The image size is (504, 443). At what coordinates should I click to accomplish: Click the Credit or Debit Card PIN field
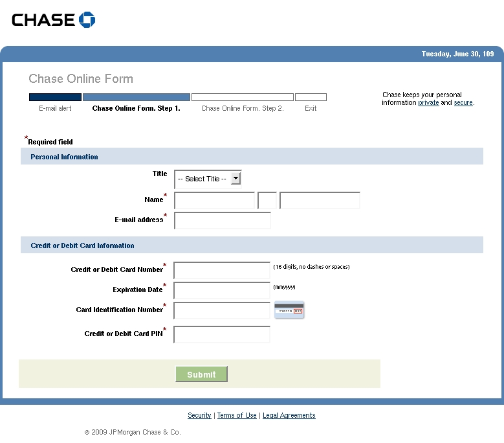click(x=222, y=334)
